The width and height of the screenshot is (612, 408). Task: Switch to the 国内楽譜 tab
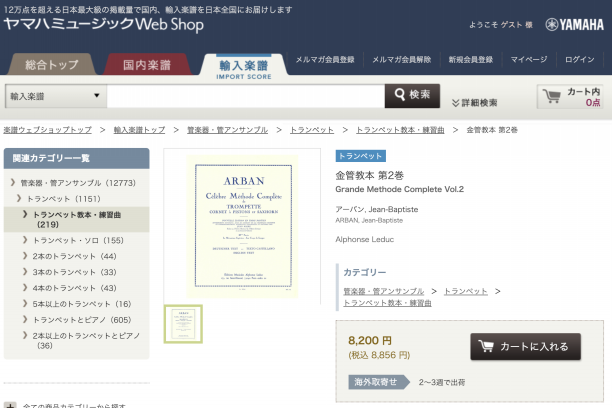147,64
